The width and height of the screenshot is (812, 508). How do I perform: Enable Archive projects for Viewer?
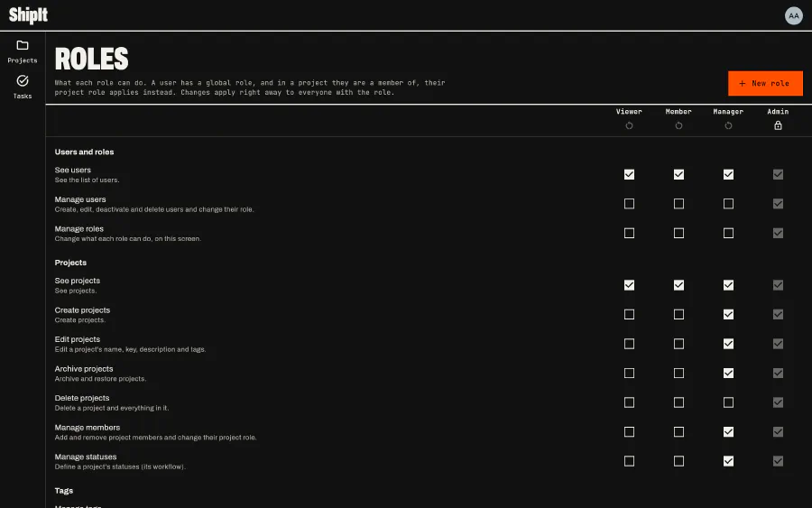629,374
